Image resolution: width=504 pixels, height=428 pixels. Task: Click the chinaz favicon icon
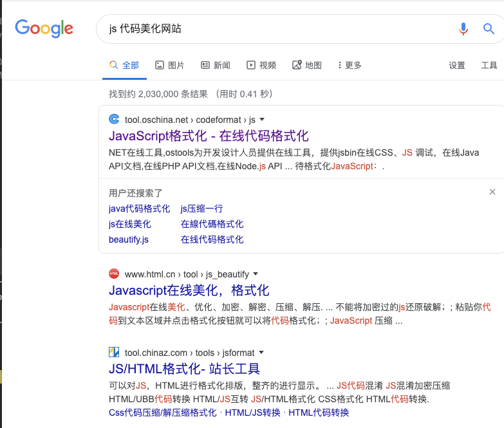point(114,352)
